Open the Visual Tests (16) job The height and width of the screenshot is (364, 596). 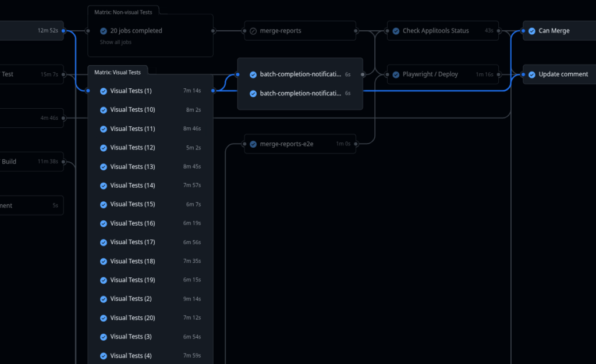(x=151, y=223)
